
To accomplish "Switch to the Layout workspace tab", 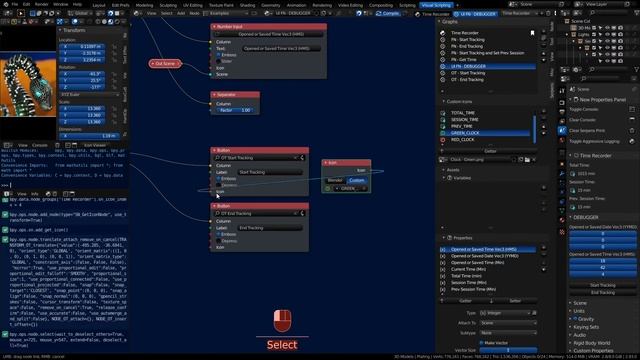I will coord(99,5).
